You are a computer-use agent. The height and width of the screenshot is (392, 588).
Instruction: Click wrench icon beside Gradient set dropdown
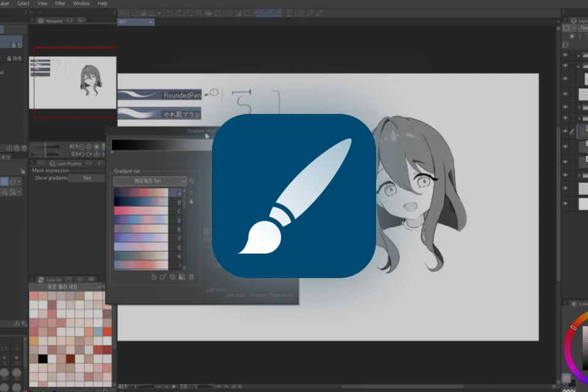pos(192,181)
